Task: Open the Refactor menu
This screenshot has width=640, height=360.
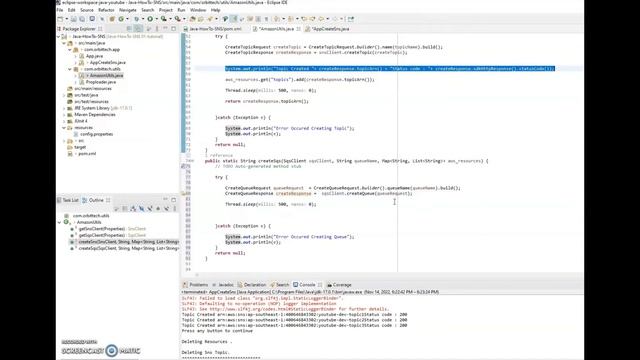Action: point(106,10)
